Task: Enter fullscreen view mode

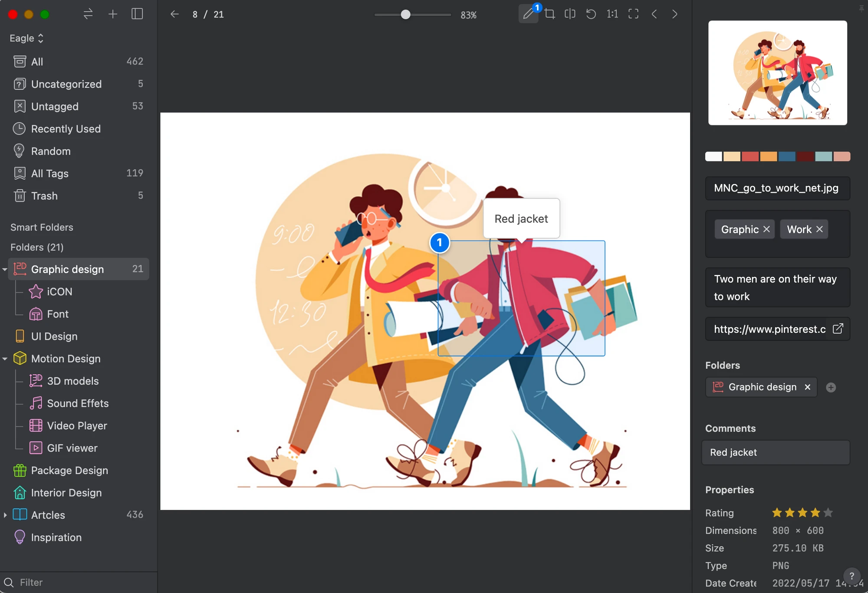Action: coord(633,14)
